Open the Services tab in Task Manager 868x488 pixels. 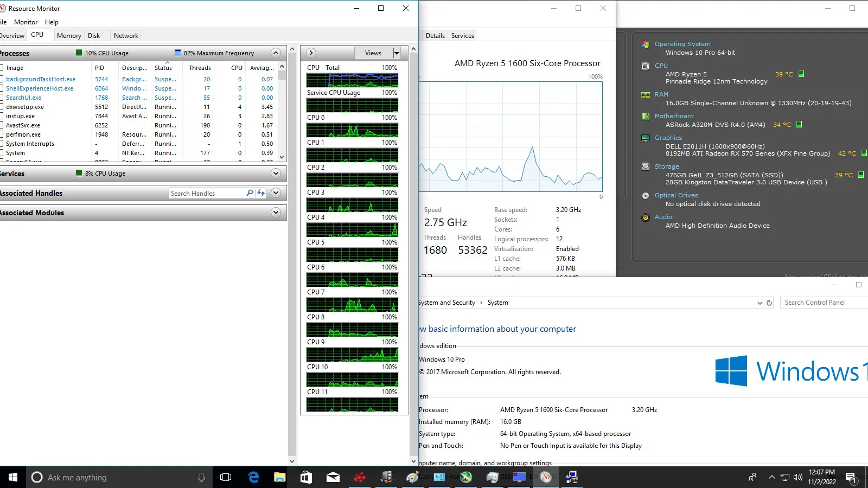click(462, 36)
